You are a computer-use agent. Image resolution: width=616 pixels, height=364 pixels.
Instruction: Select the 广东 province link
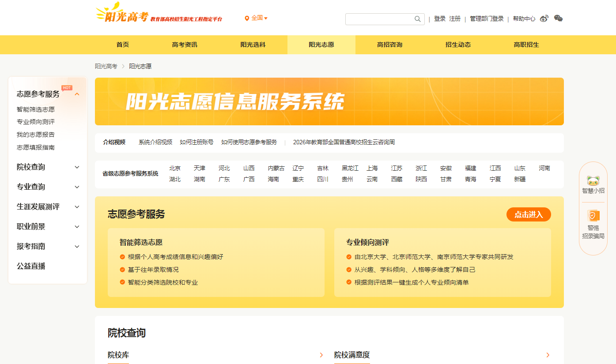pyautogui.click(x=224, y=179)
